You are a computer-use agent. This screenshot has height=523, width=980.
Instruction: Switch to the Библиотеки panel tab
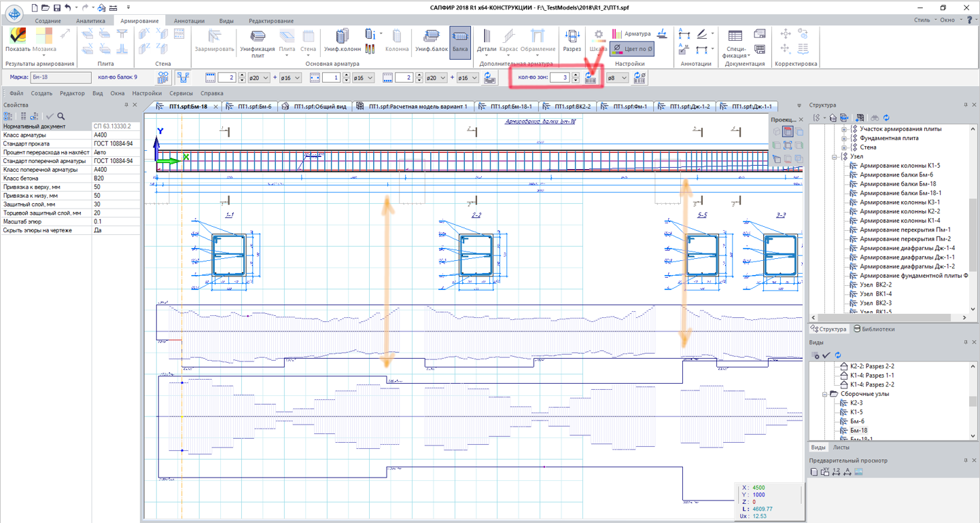[874, 329]
